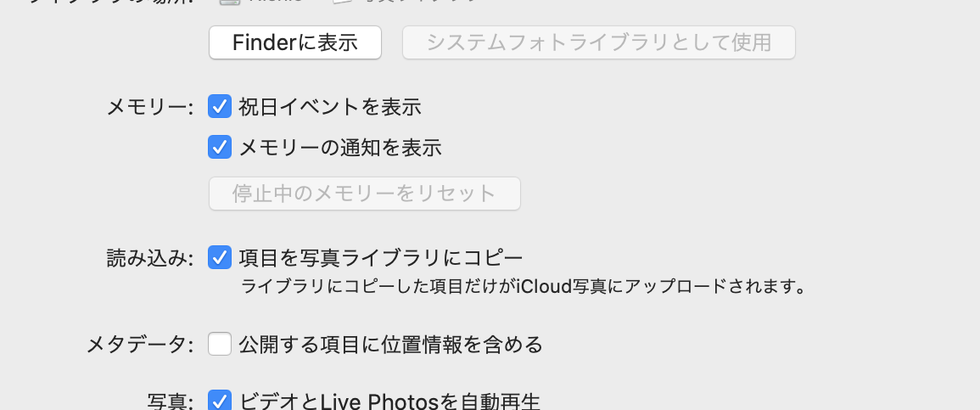The height and width of the screenshot is (410, 980).
Task: Click the iCloud写真 upload description text
Action: pyautogui.click(x=523, y=287)
